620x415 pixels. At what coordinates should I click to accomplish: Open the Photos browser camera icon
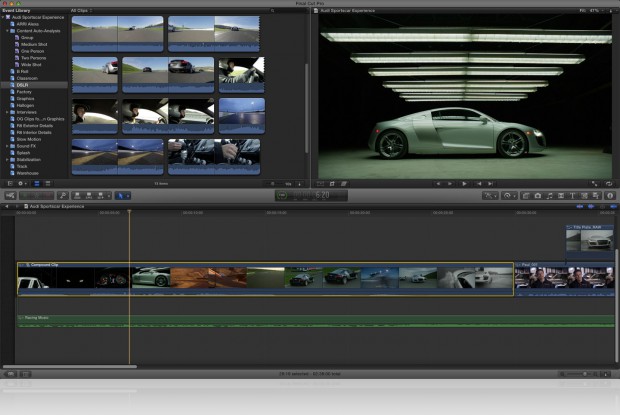point(538,195)
